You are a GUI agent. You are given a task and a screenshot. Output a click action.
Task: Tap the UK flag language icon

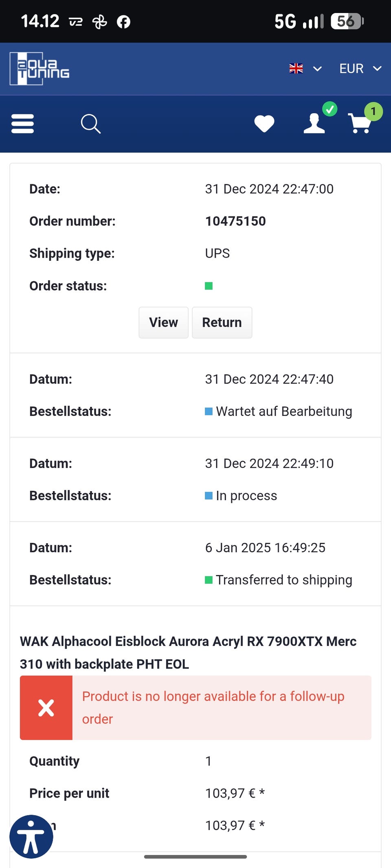click(296, 68)
